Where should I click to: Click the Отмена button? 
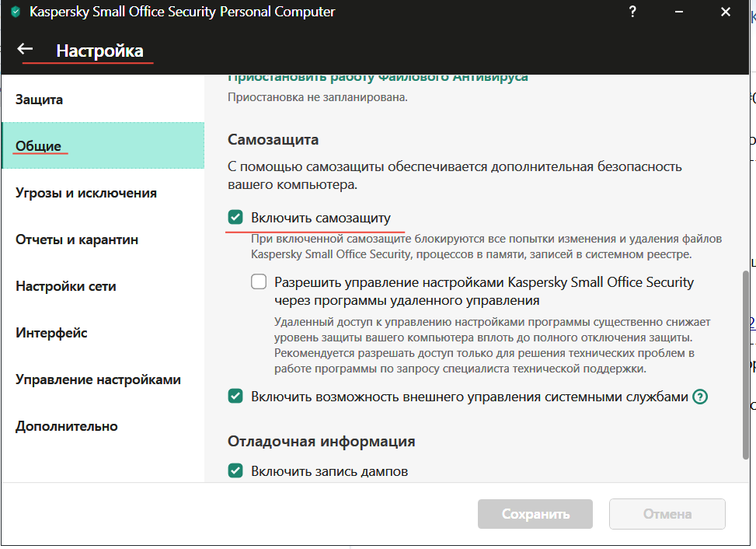click(667, 514)
